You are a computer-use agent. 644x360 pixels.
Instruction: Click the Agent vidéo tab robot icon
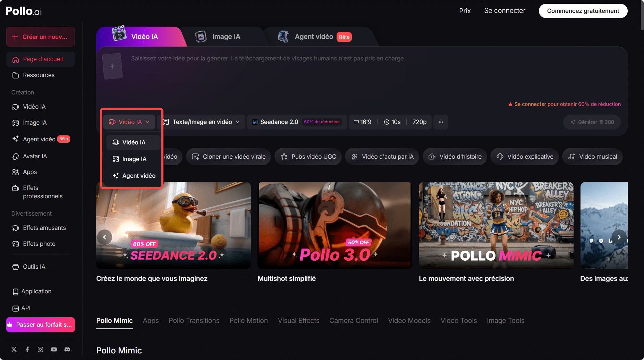click(x=283, y=36)
